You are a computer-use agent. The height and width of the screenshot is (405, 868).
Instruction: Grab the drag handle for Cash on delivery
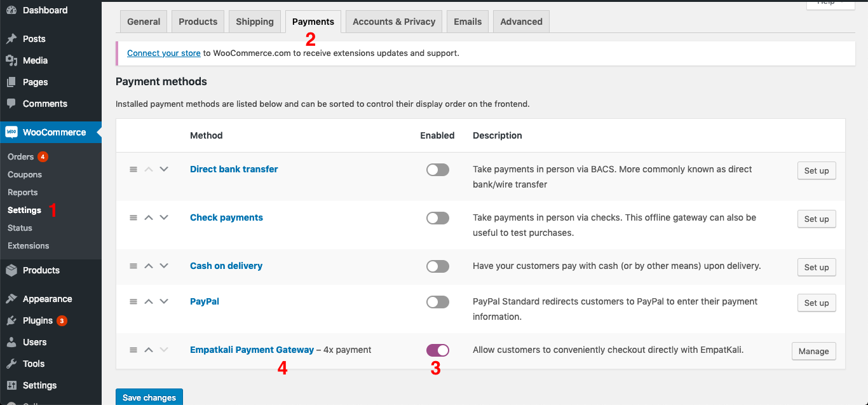[x=133, y=266]
